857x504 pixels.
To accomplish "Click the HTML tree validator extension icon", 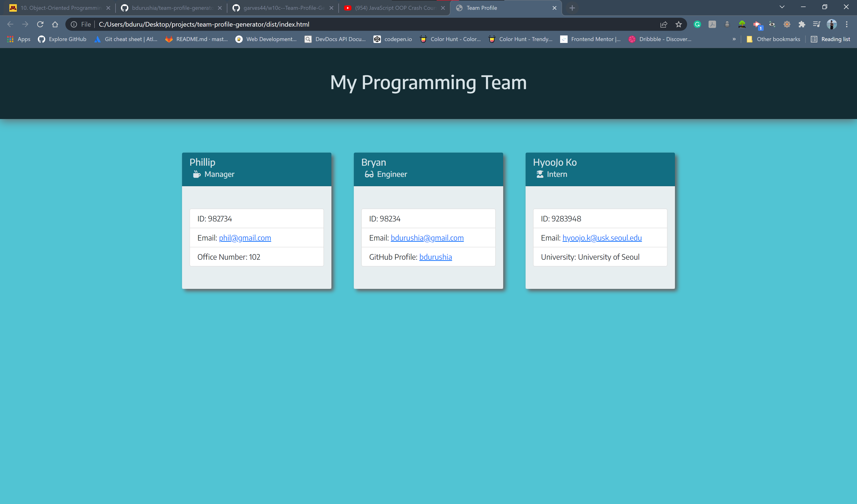I will (x=742, y=24).
